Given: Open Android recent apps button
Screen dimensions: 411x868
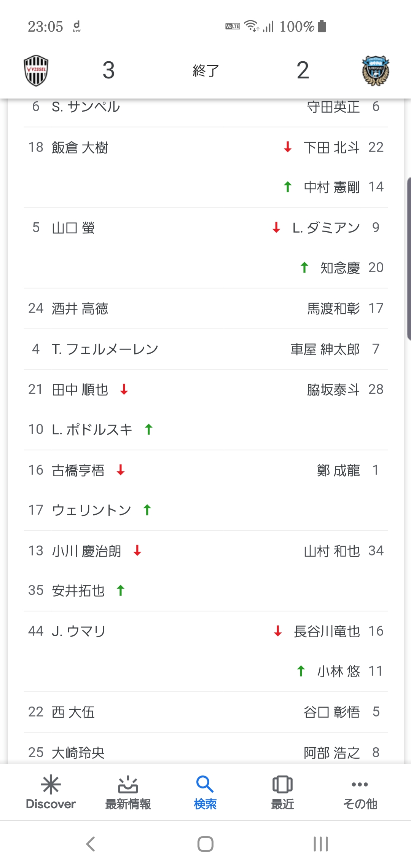Looking at the screenshot, I should click(320, 844).
